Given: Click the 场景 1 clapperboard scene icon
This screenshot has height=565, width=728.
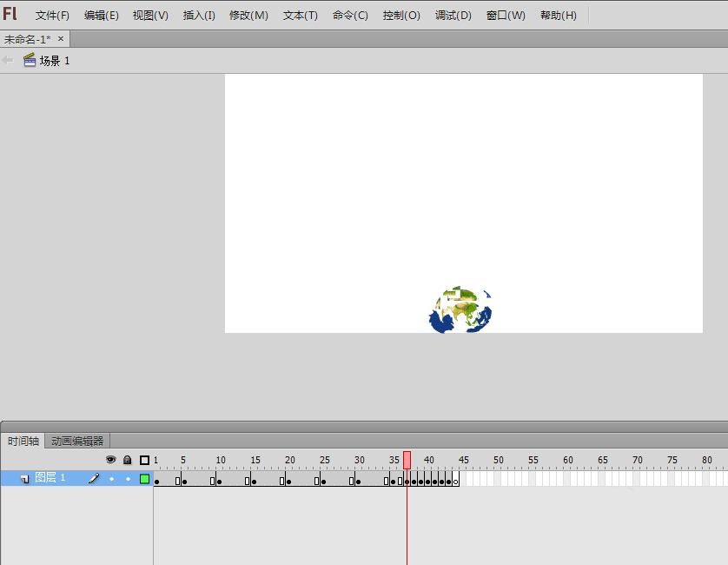Looking at the screenshot, I should (30, 60).
